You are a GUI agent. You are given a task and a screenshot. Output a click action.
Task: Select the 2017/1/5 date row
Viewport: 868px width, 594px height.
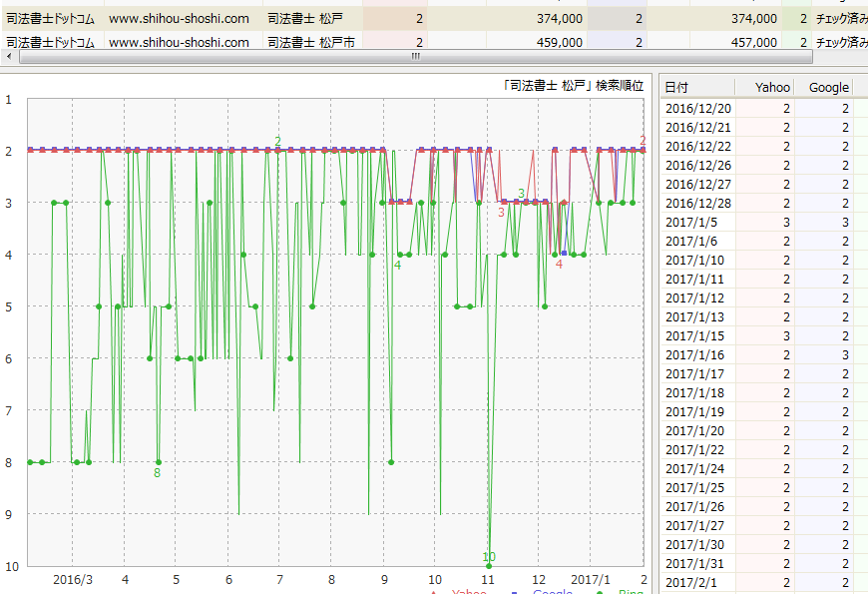point(764,223)
